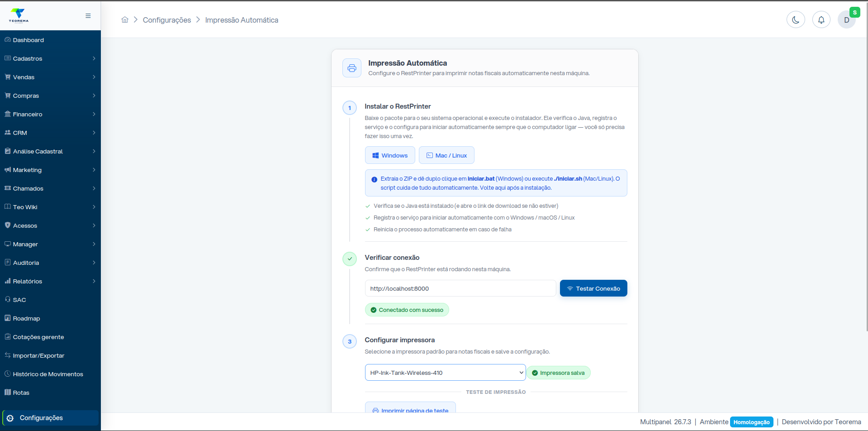Click the Manager monitor icon

(8, 244)
